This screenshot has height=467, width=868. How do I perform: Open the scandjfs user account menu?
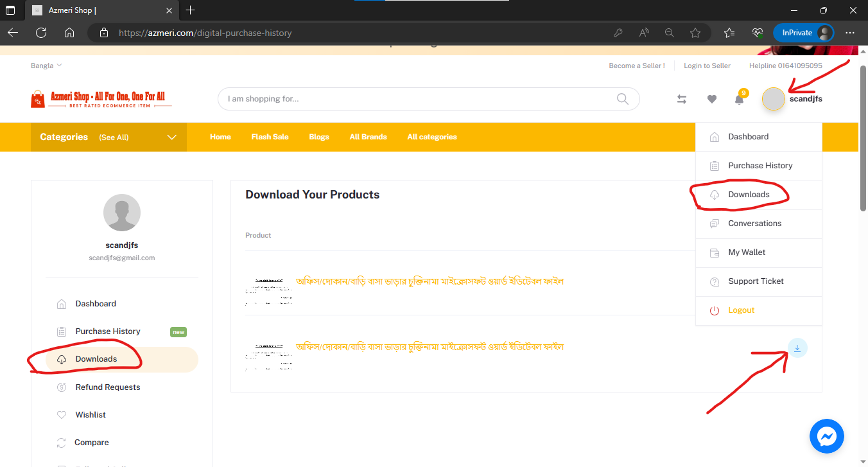tap(792, 99)
